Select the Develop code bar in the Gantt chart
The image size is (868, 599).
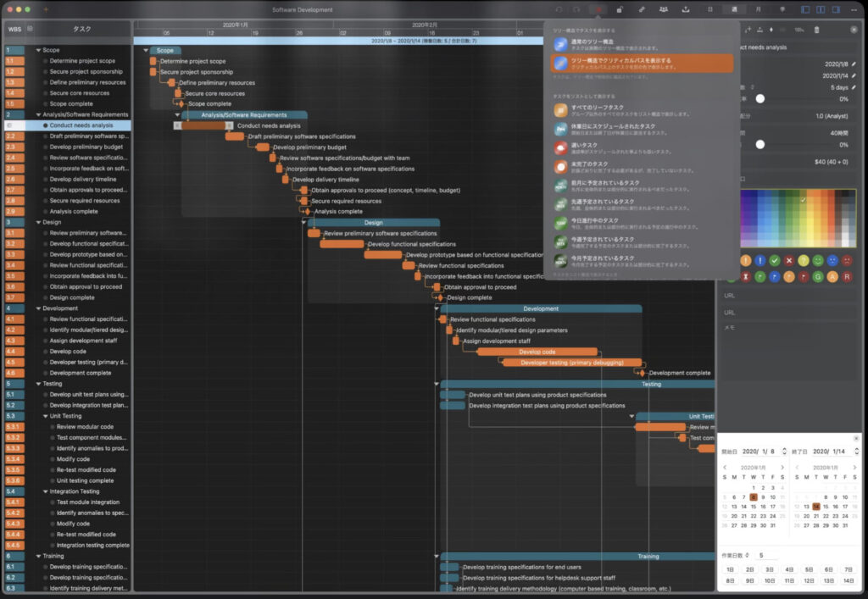(x=537, y=352)
